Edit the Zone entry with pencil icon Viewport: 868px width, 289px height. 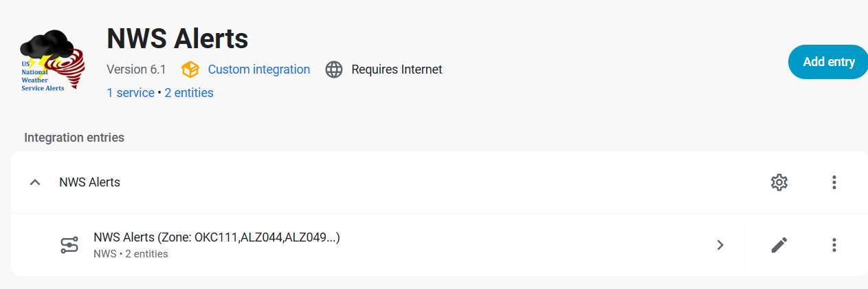pyautogui.click(x=779, y=245)
